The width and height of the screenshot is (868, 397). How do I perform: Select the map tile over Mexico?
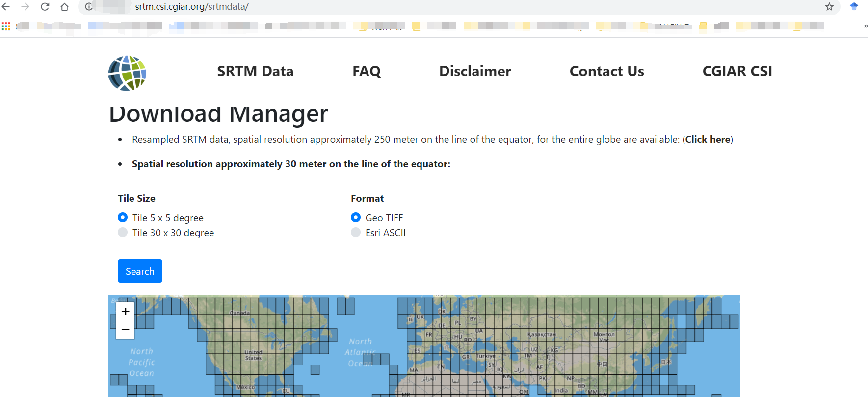(245, 387)
